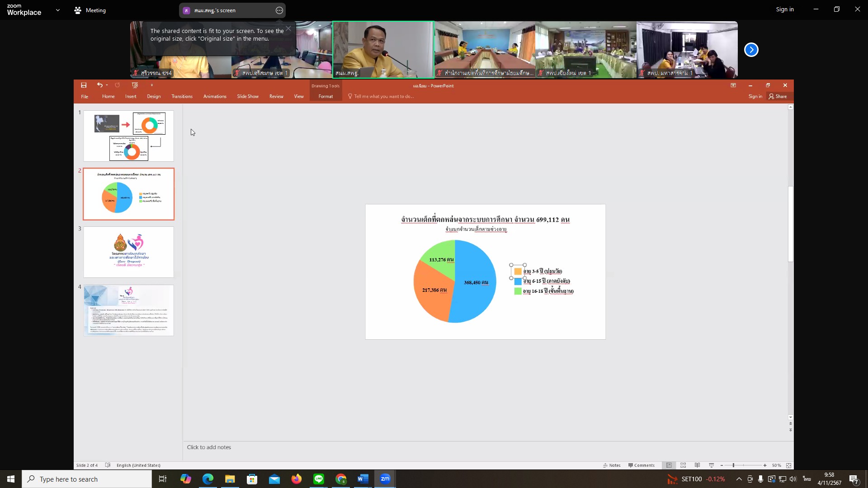Click the spell check icon in status bar
Screen dimensions: 868x488
pos(108,465)
